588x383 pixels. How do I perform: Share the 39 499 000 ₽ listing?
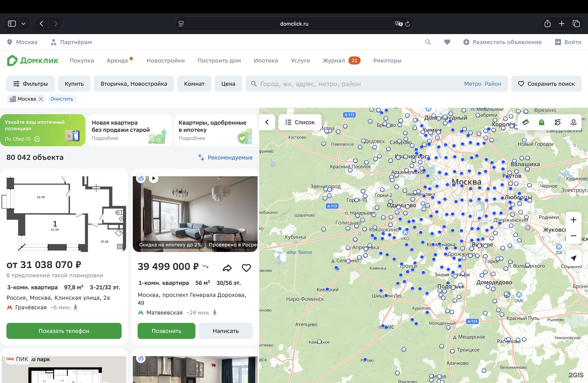(x=227, y=268)
